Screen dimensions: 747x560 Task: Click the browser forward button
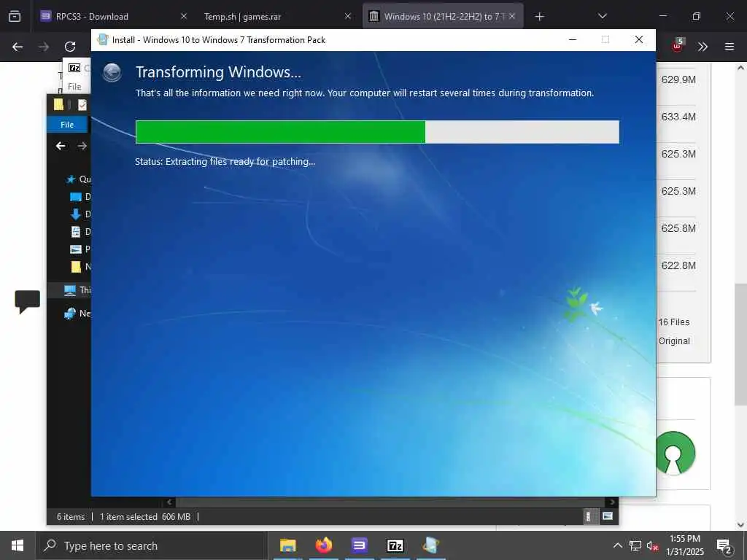point(44,47)
